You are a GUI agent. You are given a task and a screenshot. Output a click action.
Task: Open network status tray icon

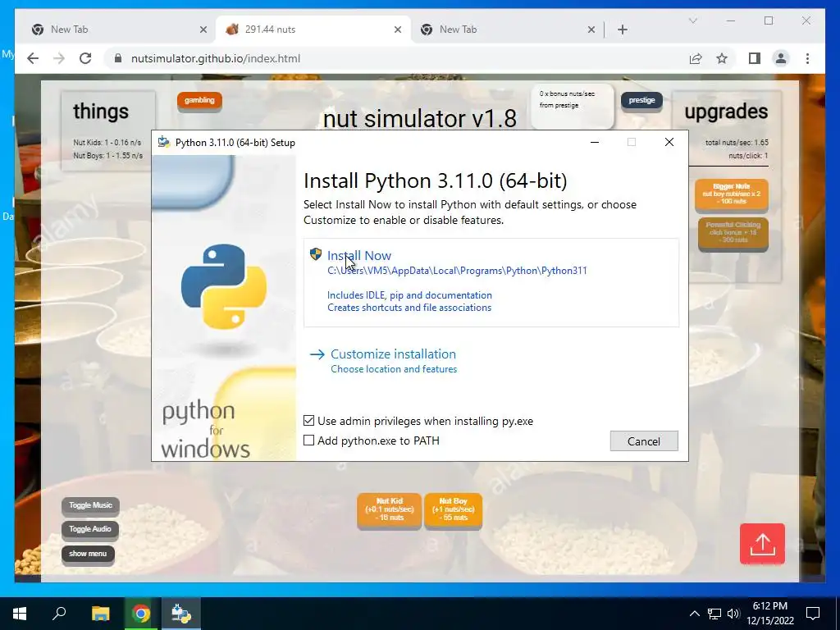coord(714,614)
